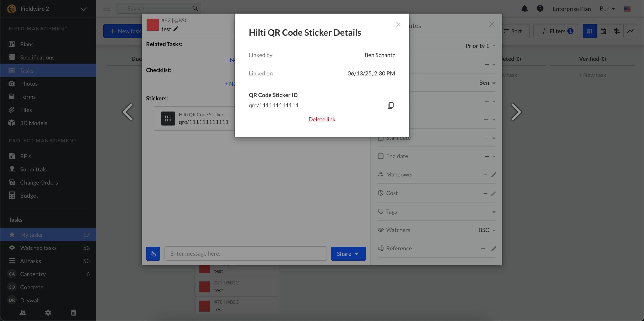Click the paperclip attachment button
The image size is (644, 321).
153,254
